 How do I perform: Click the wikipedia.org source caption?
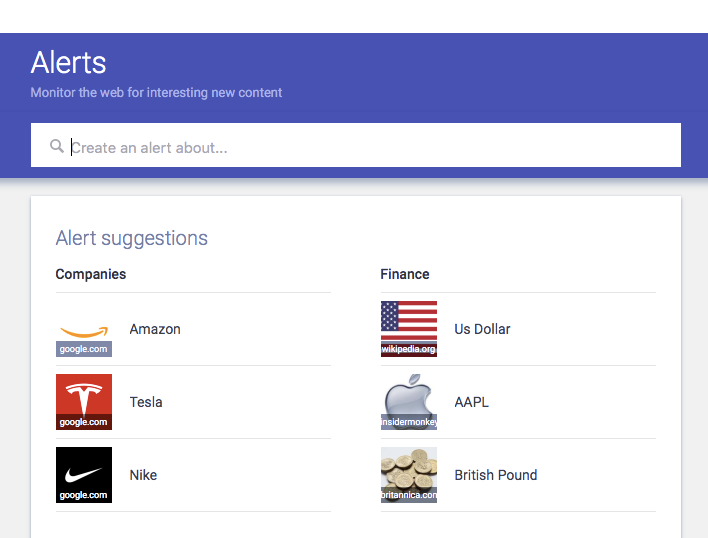408,349
